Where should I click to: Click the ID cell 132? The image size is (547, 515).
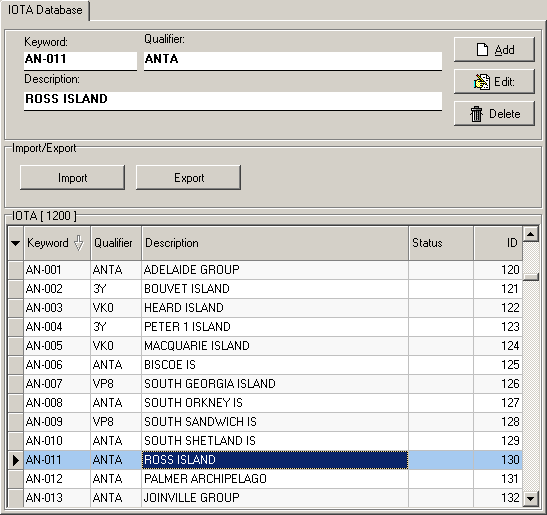coord(498,498)
